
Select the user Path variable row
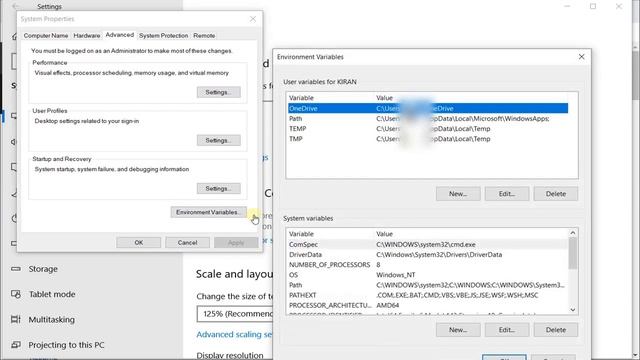[428, 118]
